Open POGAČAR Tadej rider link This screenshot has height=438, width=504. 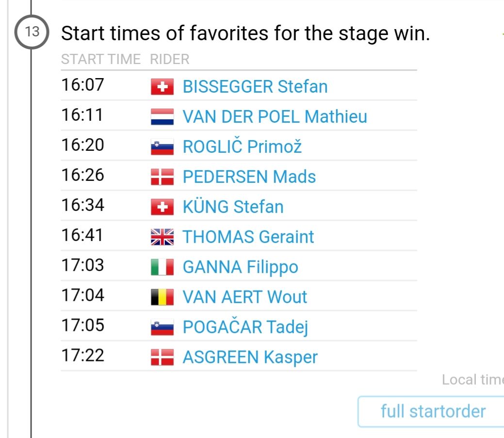(x=245, y=327)
